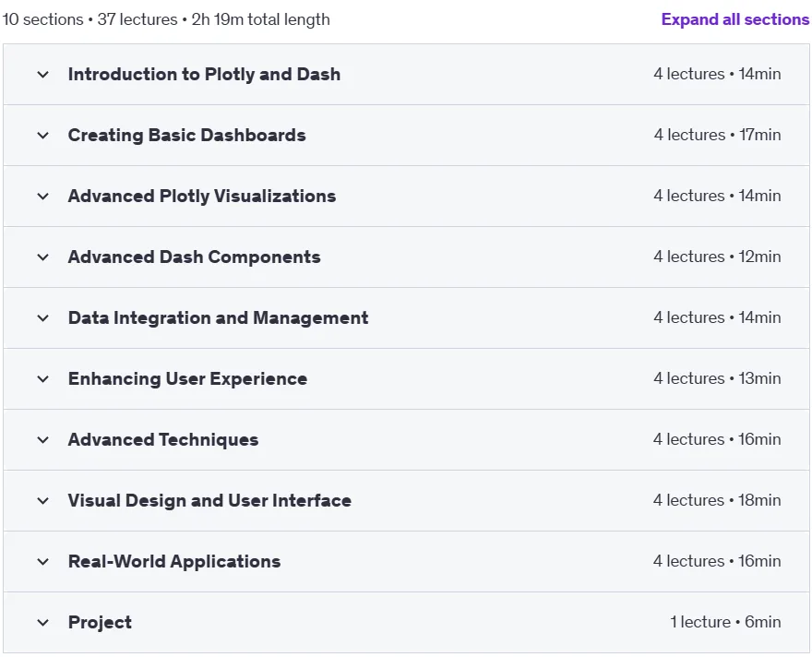Viewport: 812px width, 657px height.
Task: Expand the Creating Basic Dashboards chevron
Action: (x=43, y=136)
